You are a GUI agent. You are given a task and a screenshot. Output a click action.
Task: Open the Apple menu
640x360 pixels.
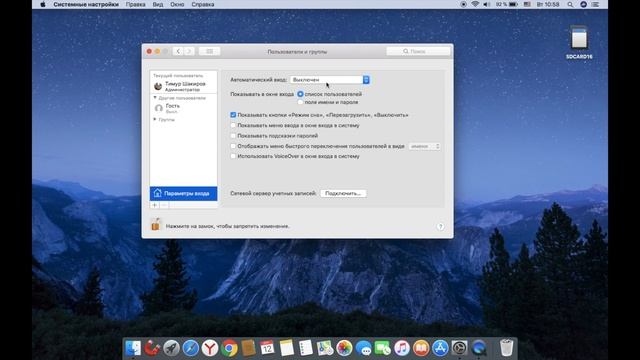(43, 4)
